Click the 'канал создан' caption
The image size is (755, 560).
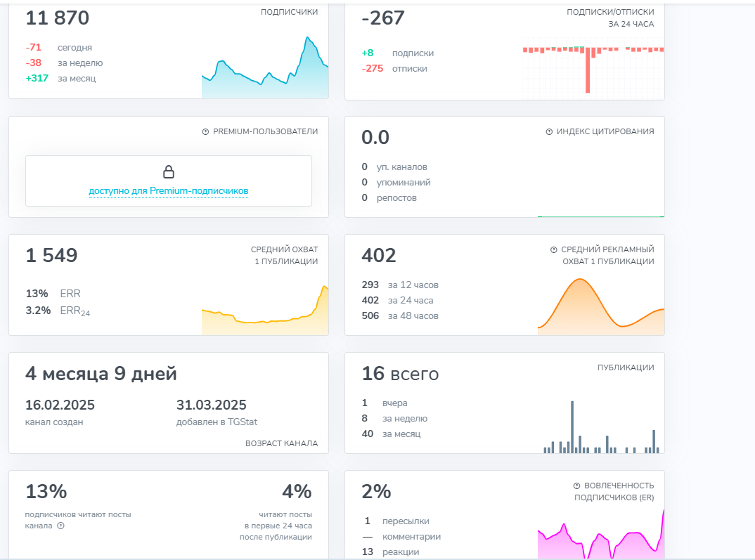(54, 422)
